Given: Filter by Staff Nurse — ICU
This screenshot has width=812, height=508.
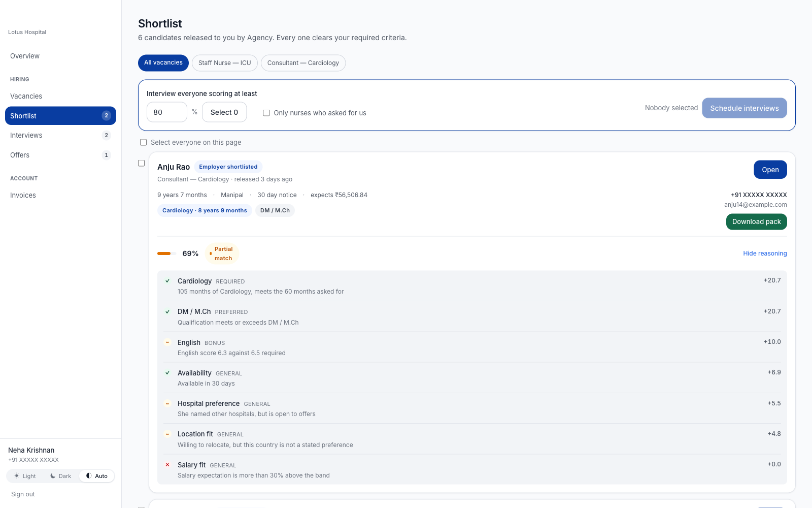Looking at the screenshot, I should click(225, 63).
